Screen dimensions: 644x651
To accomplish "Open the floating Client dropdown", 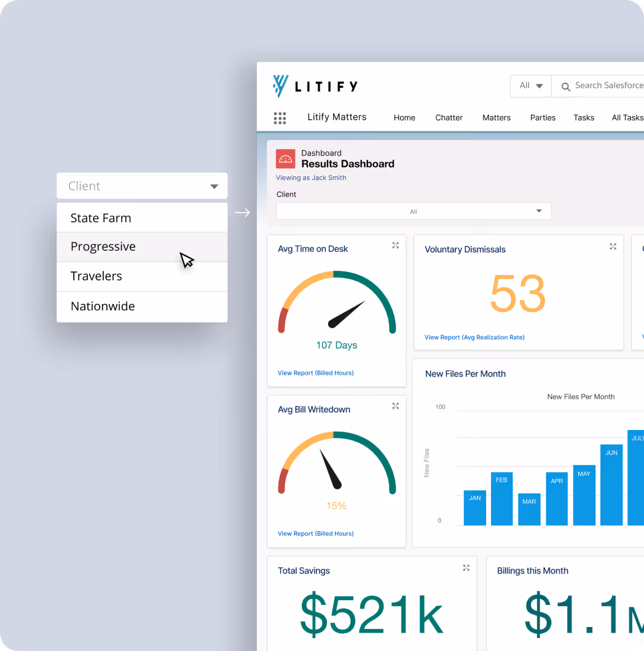I will [x=142, y=186].
